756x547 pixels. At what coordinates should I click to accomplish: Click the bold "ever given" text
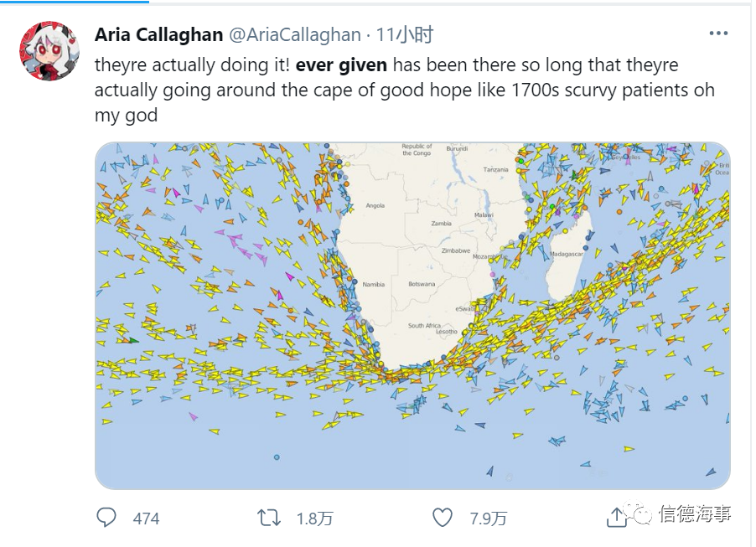[x=341, y=65]
